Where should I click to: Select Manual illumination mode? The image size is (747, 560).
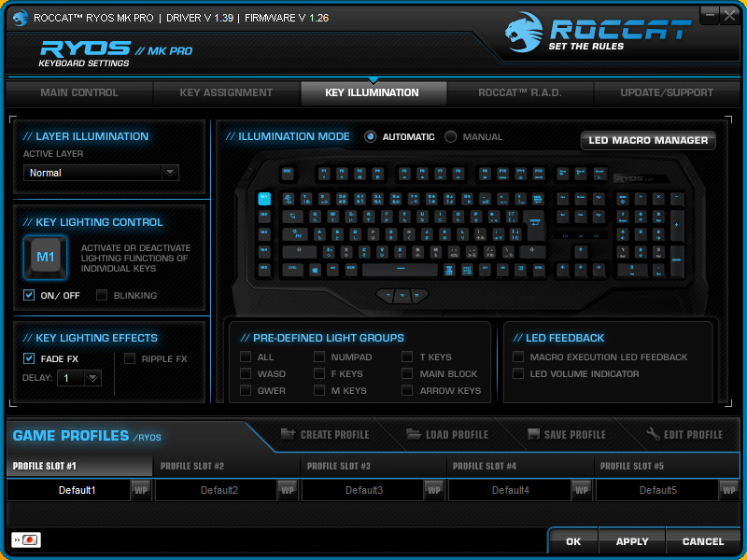click(x=450, y=137)
